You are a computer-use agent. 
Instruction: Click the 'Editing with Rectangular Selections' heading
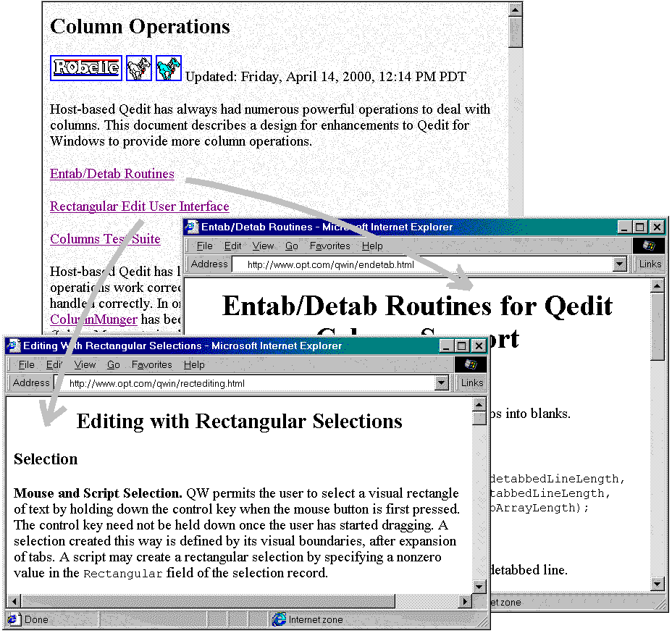pyautogui.click(x=240, y=422)
